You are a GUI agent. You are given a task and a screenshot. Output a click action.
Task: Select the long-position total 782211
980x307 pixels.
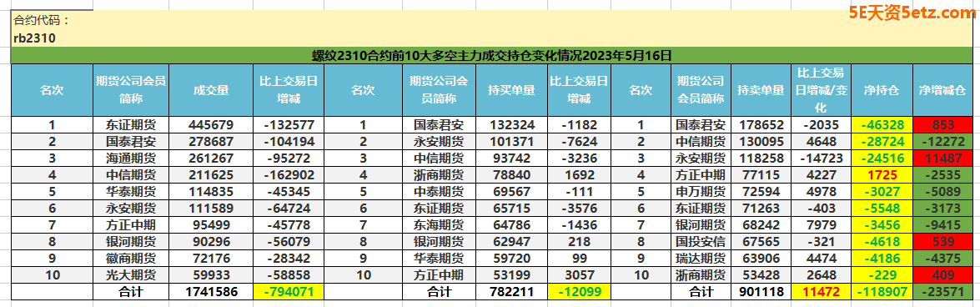coord(510,291)
